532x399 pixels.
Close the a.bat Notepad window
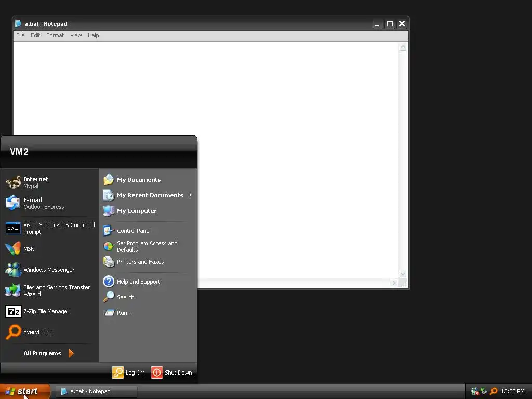tap(402, 24)
